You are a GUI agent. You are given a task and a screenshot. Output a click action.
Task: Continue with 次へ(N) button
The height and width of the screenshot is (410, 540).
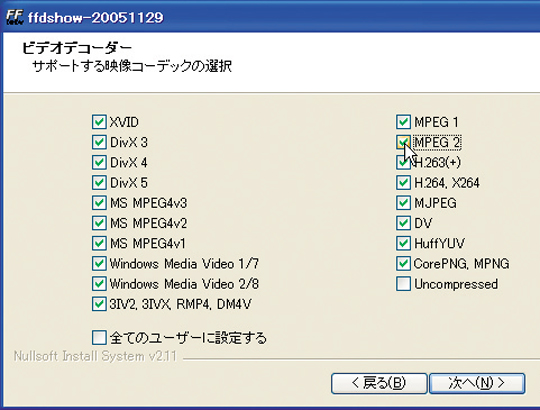coord(477,383)
